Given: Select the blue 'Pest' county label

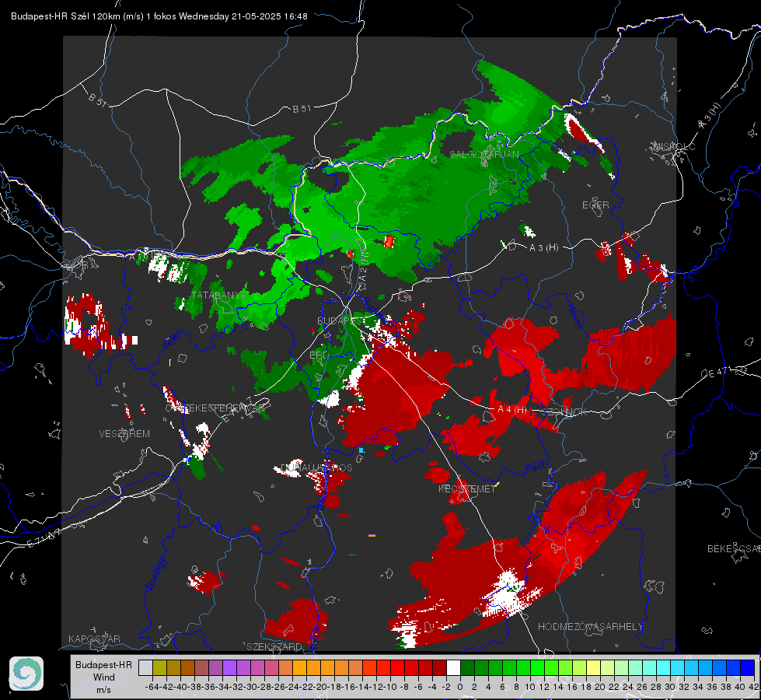Looking at the screenshot, I should coord(536,467).
